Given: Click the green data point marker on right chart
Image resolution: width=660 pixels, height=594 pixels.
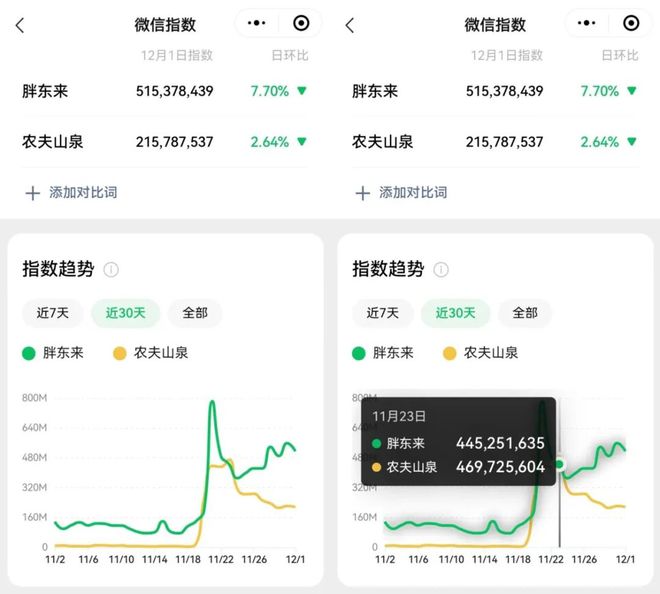Looking at the screenshot, I should pos(560,464).
